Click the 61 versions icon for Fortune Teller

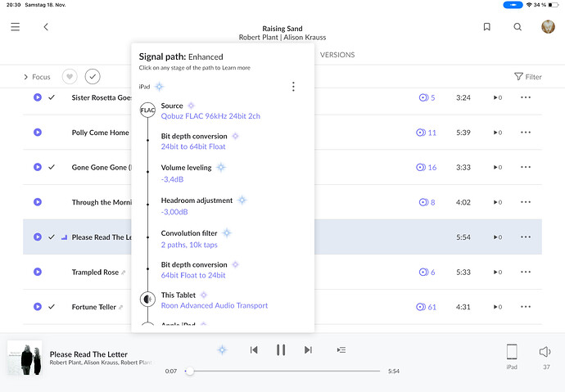[x=427, y=307]
